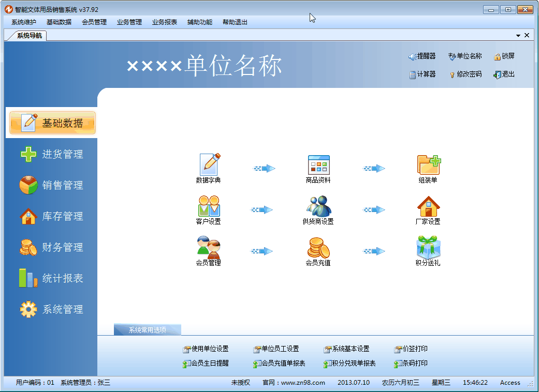Screen dimensions: 539x392
Task: Select 进货管理 in the sidebar
Action: [52, 154]
